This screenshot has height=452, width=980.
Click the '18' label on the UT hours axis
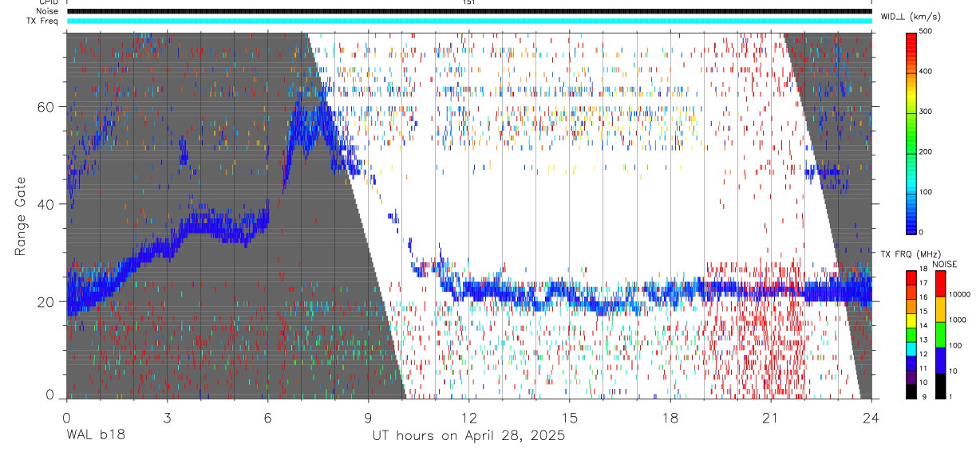(x=670, y=417)
